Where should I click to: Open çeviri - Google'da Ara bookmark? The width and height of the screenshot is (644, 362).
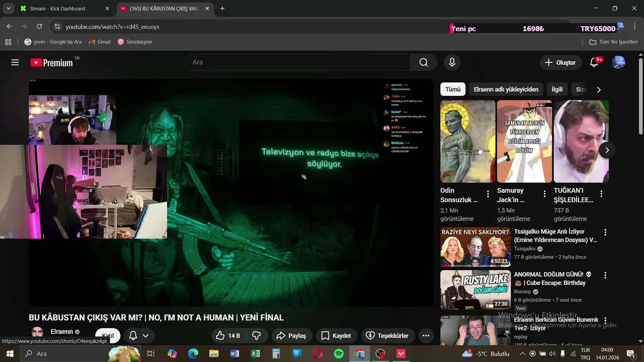[53, 42]
